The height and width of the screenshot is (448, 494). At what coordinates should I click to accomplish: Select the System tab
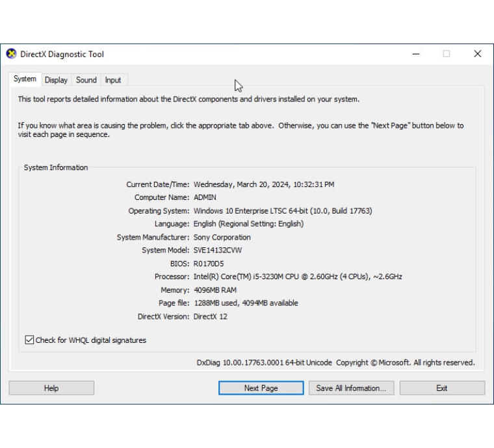25,79
